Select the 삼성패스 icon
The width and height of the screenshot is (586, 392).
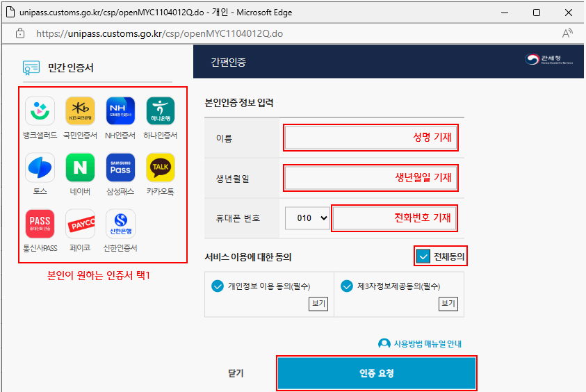[120, 168]
